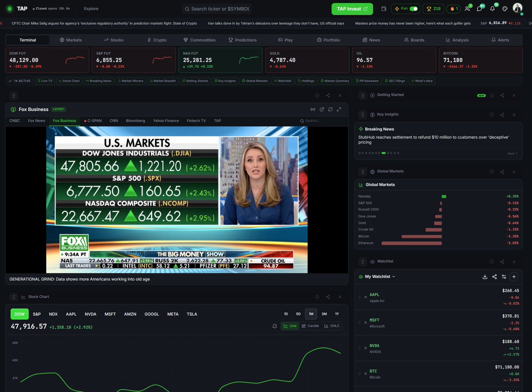The width and height of the screenshot is (532, 392).
Task: Set a price alert from chart bell icon
Action: [x=275, y=326]
